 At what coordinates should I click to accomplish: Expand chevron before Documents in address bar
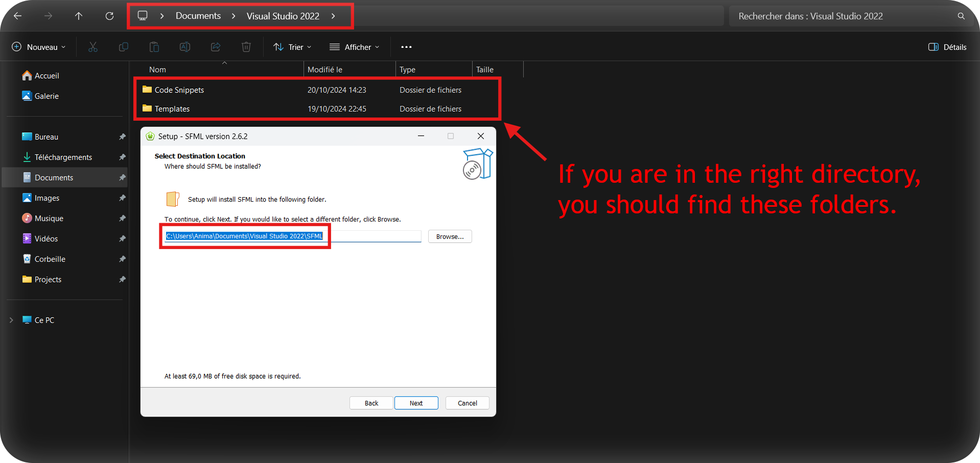tap(162, 16)
